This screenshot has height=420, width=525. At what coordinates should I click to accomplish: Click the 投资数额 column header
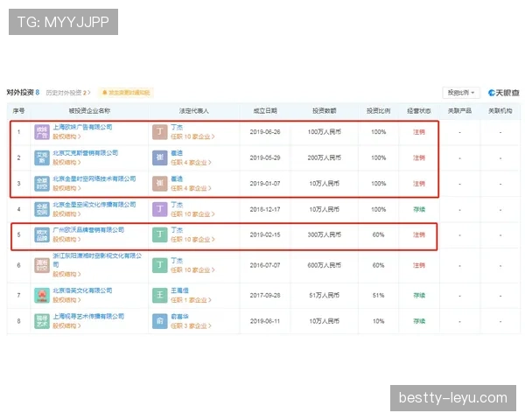[x=324, y=111]
